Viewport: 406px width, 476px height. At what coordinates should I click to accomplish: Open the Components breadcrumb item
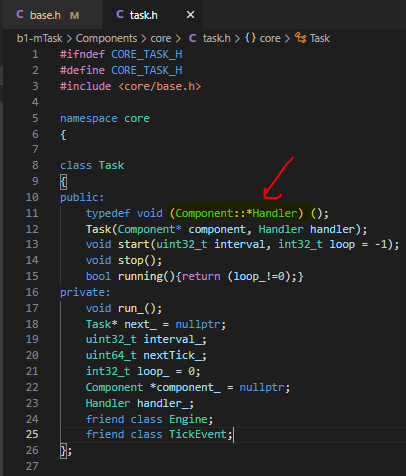(106, 38)
